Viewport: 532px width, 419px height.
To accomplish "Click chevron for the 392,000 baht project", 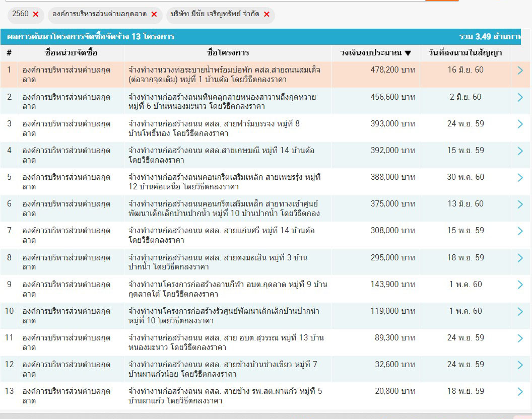I will [520, 151].
